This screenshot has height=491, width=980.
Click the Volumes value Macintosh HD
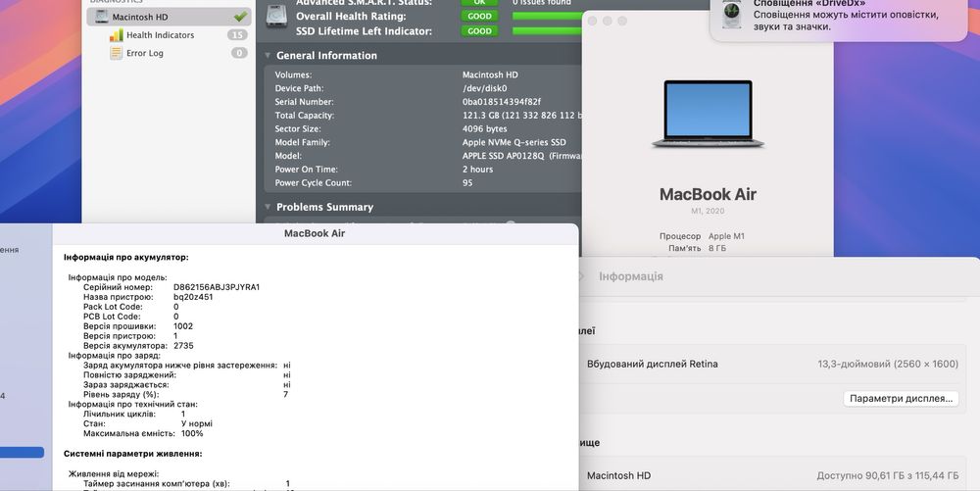490,74
